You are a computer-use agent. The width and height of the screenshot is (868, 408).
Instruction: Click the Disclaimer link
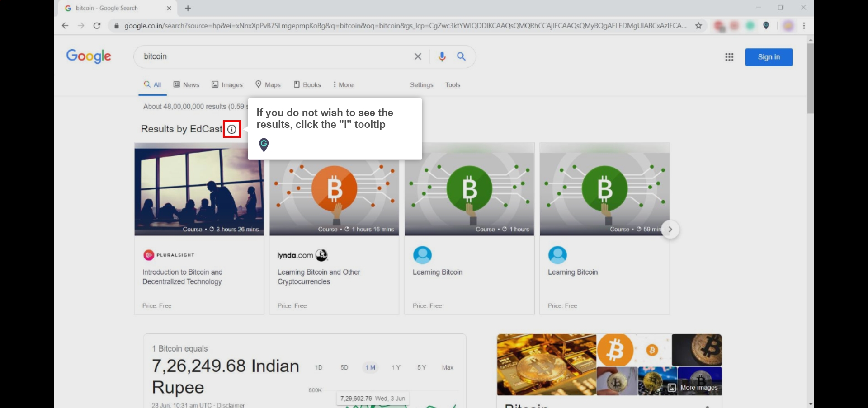pyautogui.click(x=231, y=405)
